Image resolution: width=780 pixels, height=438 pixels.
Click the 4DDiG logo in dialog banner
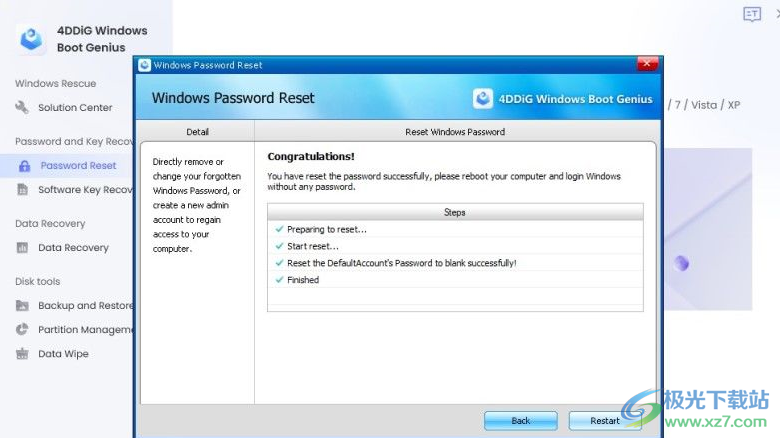coord(483,99)
